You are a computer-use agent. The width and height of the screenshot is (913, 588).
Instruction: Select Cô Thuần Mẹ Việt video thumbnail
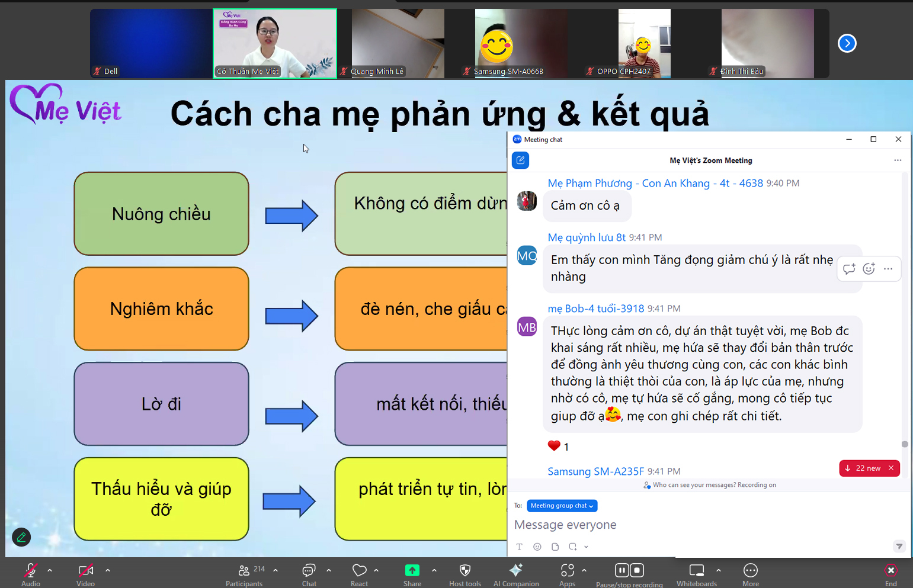pyautogui.click(x=275, y=43)
